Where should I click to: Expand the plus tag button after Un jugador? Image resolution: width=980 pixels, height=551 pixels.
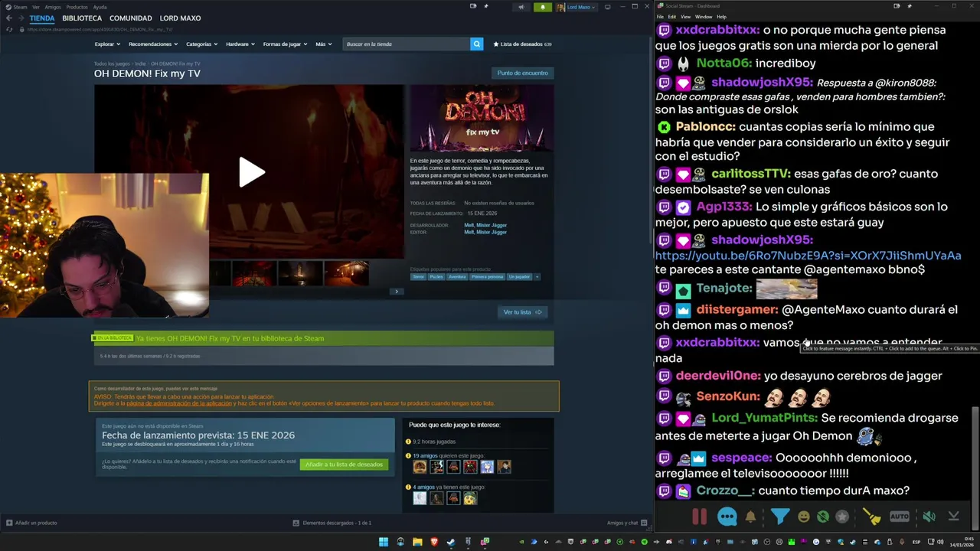[x=537, y=277]
